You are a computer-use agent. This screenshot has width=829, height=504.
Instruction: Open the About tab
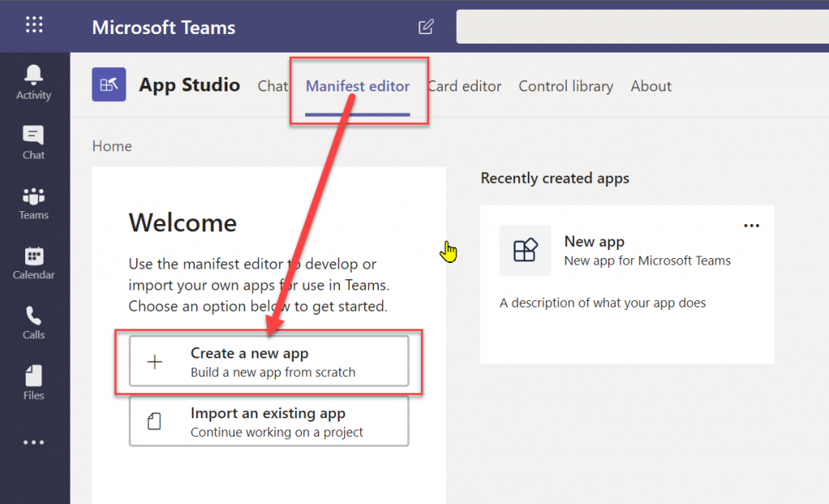[651, 86]
